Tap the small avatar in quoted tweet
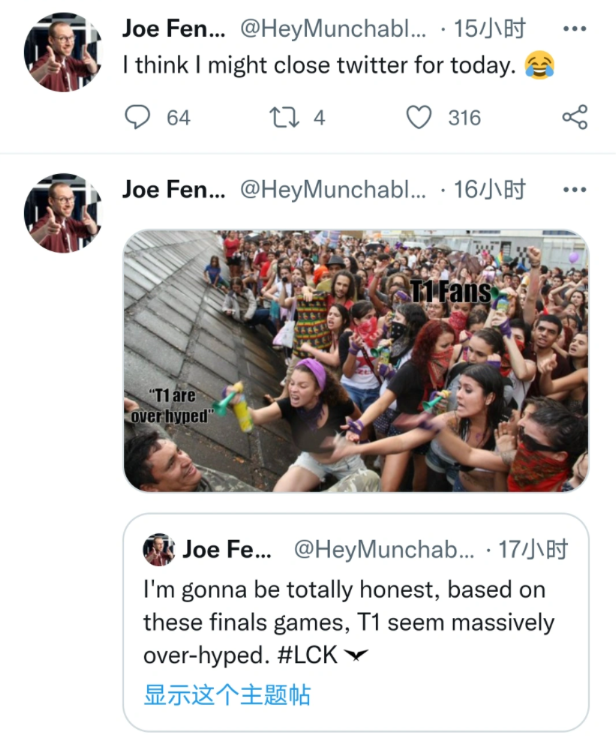The image size is (616, 742). click(159, 549)
